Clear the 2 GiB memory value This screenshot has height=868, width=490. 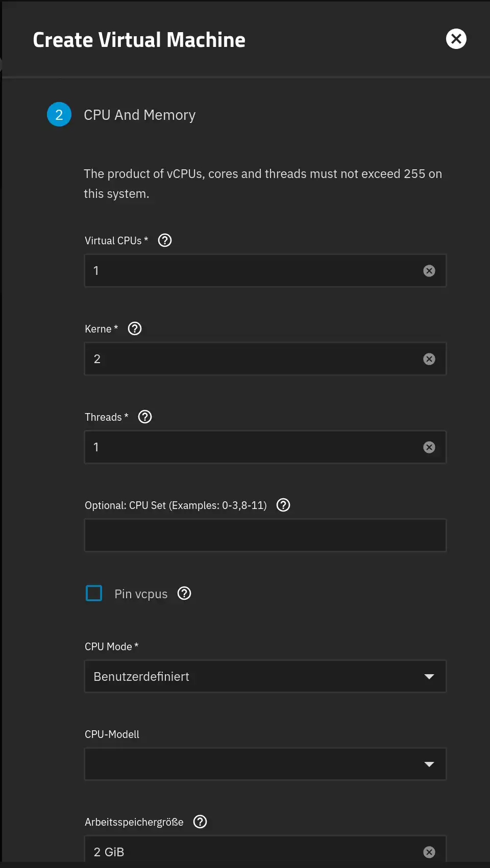tap(429, 852)
